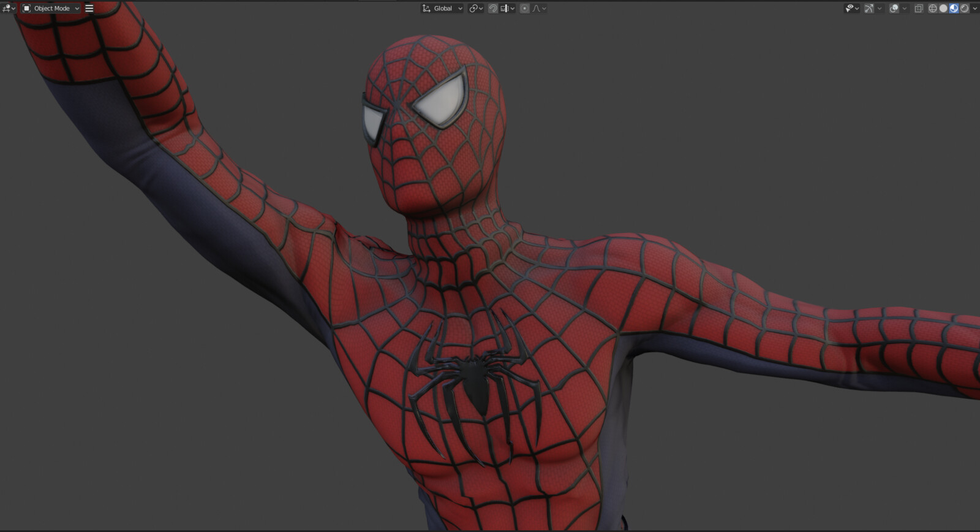Image resolution: width=980 pixels, height=532 pixels.
Task: Switch to wireframe shading
Action: coord(933,9)
